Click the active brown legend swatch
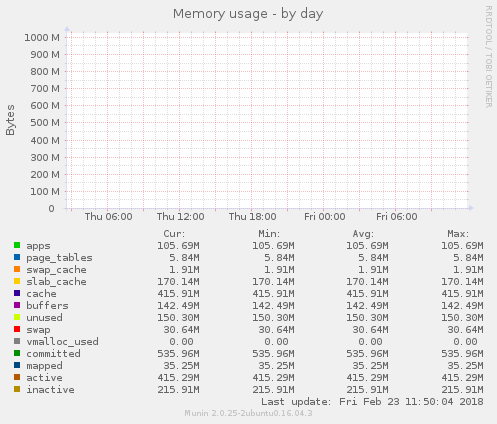497x424 pixels. 17,377
